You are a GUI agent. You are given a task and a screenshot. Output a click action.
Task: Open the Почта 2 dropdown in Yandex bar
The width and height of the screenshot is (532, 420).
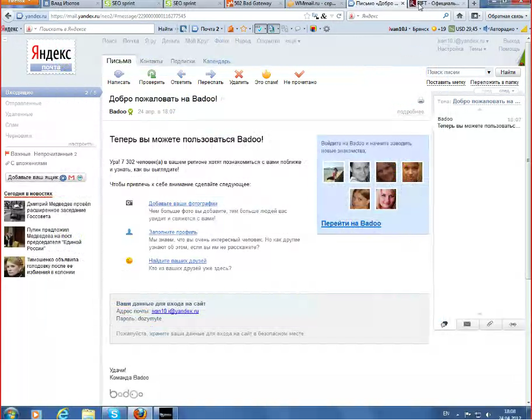[x=207, y=29]
